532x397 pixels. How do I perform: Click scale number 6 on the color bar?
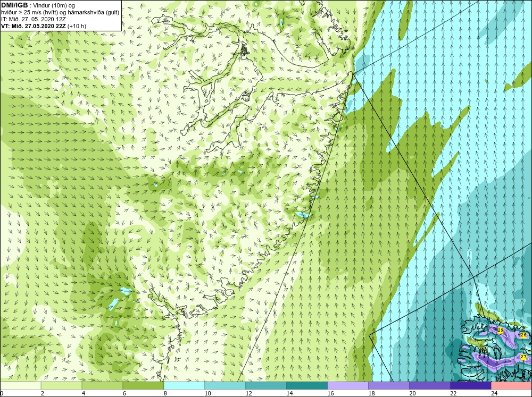tap(124, 394)
